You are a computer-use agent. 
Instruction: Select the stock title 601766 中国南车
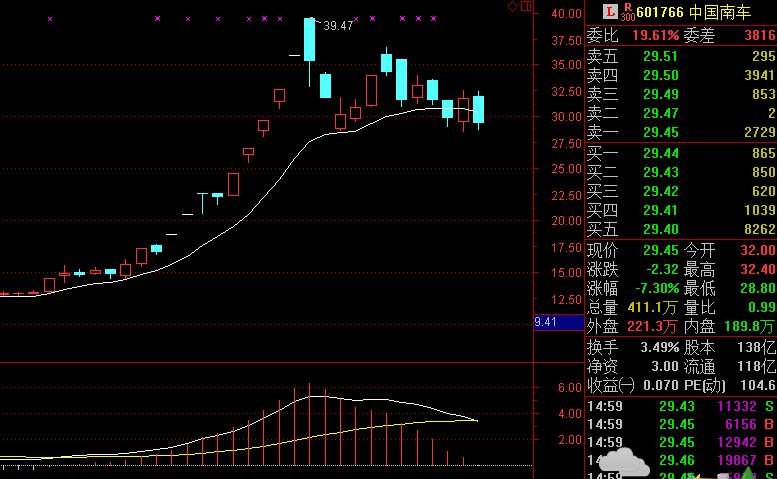pyautogui.click(x=694, y=12)
